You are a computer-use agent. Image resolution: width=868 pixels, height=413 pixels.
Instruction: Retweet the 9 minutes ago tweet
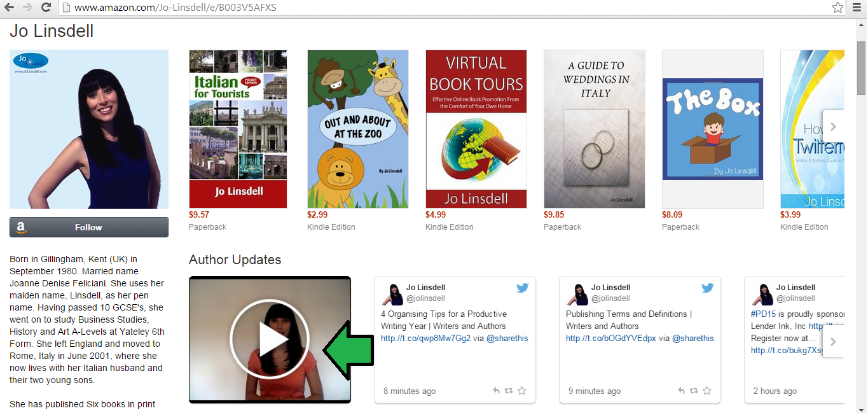tap(694, 391)
